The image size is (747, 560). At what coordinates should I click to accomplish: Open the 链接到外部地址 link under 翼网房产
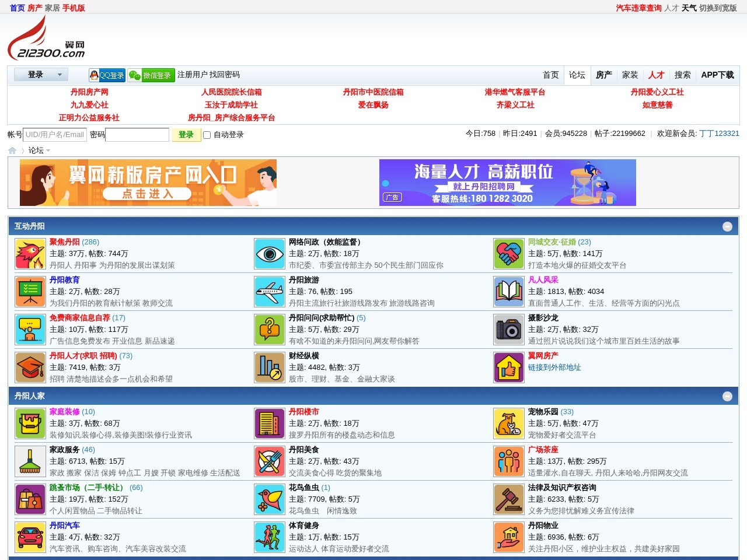[554, 367]
